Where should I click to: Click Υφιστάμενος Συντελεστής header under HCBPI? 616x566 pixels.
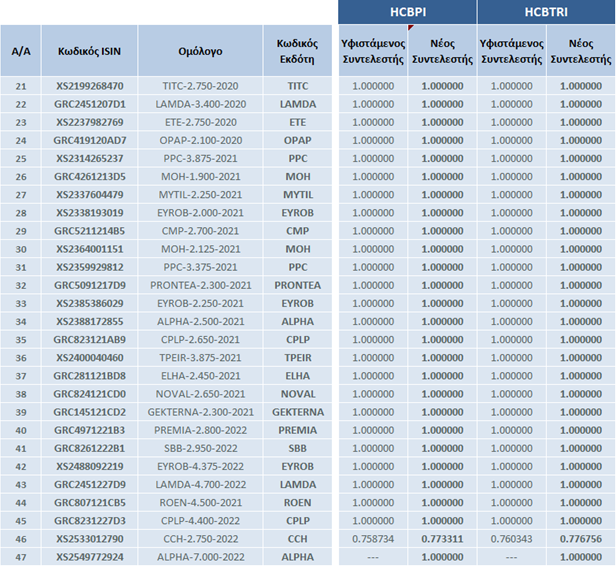click(x=373, y=51)
